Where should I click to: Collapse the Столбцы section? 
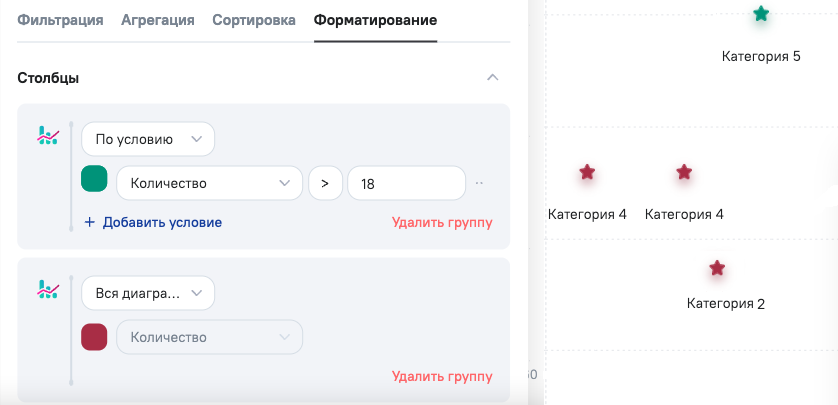click(491, 78)
